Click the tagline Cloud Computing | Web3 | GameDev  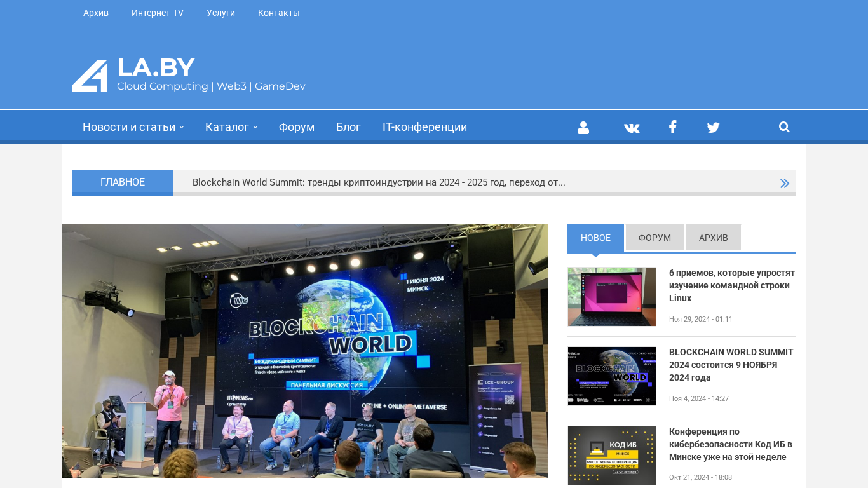click(211, 86)
